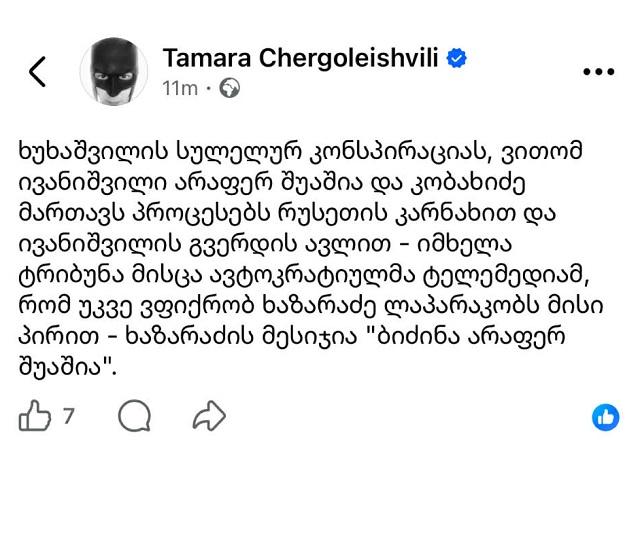This screenshot has width=640, height=536.
Task: Open the three-dot post options menu
Action: point(597,72)
